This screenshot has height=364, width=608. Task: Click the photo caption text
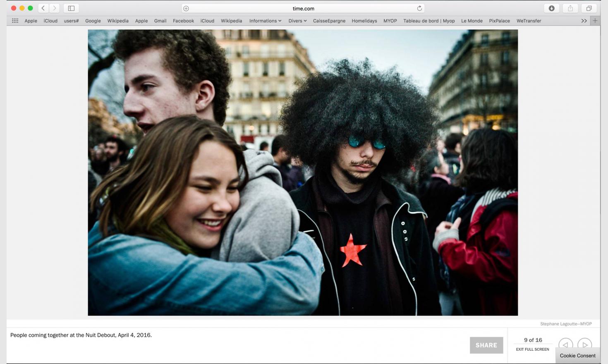(x=81, y=335)
